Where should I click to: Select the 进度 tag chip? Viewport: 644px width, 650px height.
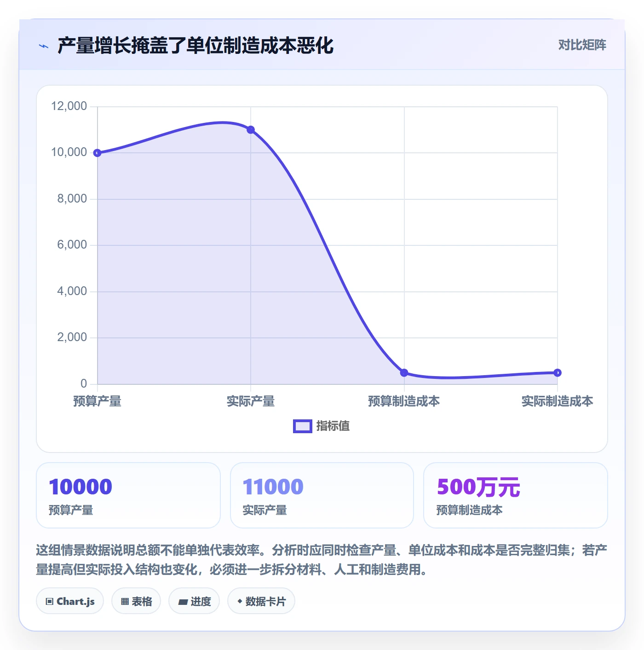(x=194, y=601)
